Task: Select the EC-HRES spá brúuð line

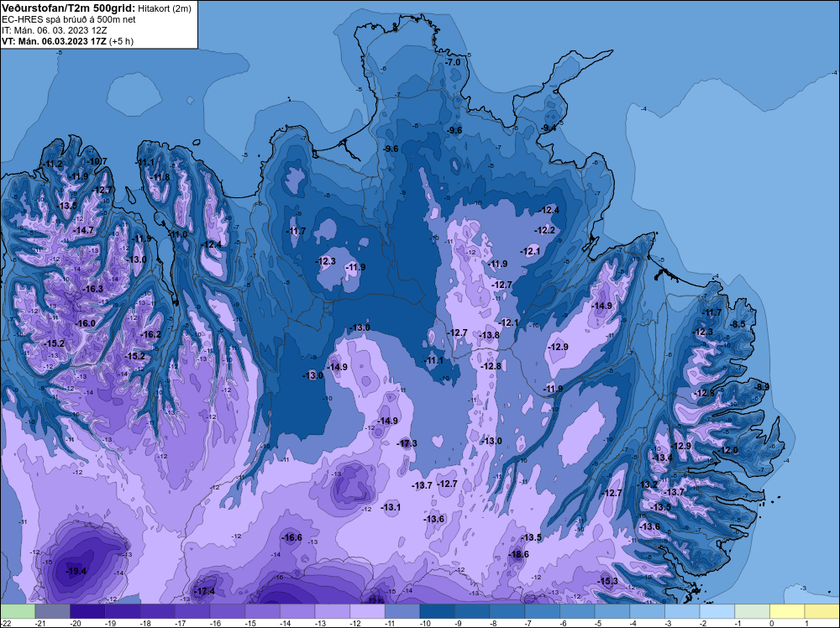Action: (x=69, y=19)
